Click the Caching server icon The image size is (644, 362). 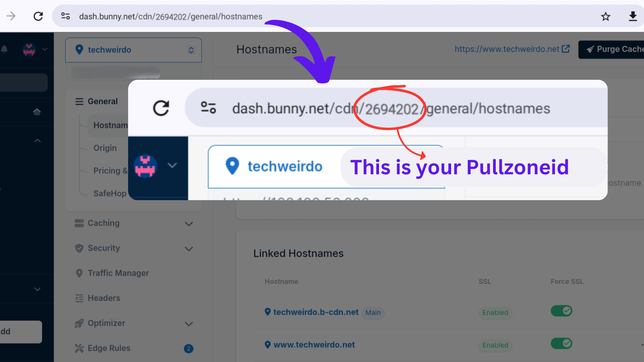[x=79, y=223]
